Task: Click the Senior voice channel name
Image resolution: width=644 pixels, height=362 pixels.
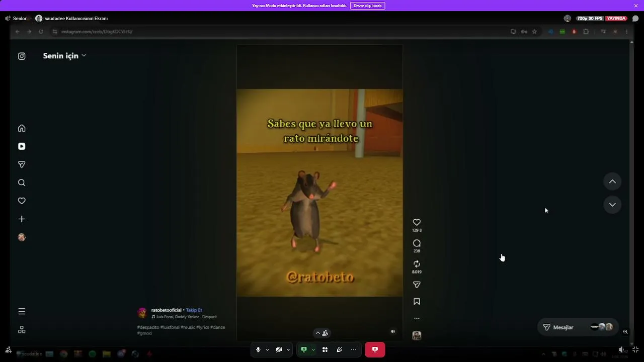Action: point(20,19)
